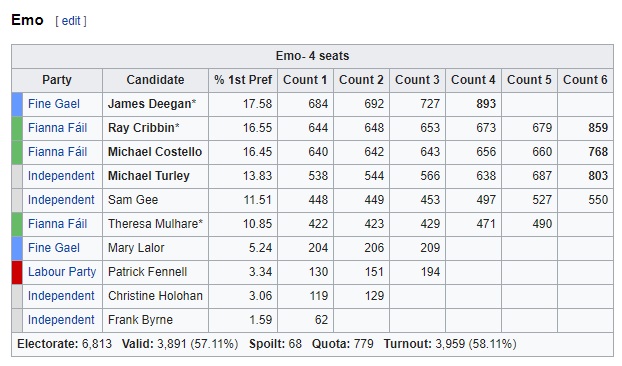Viewport: 622px width, 366px height.
Task: Select the red Labour Party color cell
Action: coord(17,272)
